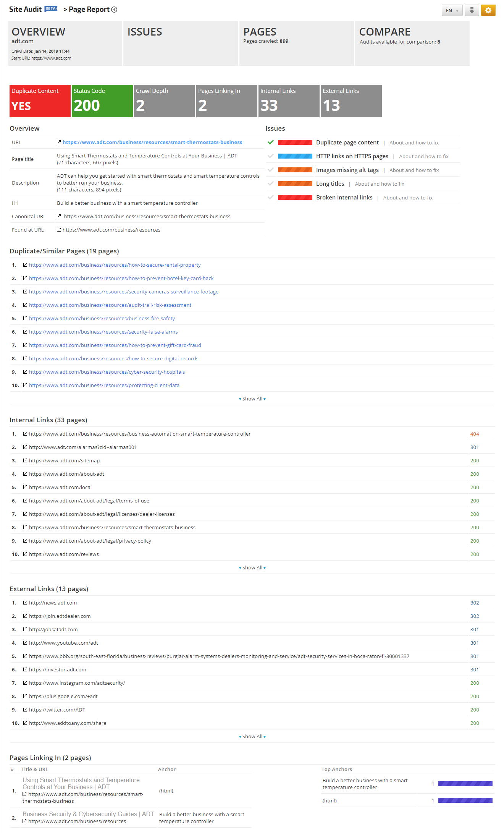Image resolution: width=504 pixels, height=833 pixels.
Task: Click external-link icon next to news.adt.com
Action: [x=25, y=603]
